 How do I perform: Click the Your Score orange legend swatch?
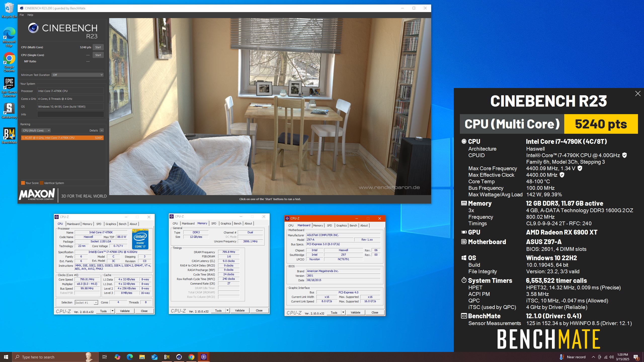(x=23, y=183)
